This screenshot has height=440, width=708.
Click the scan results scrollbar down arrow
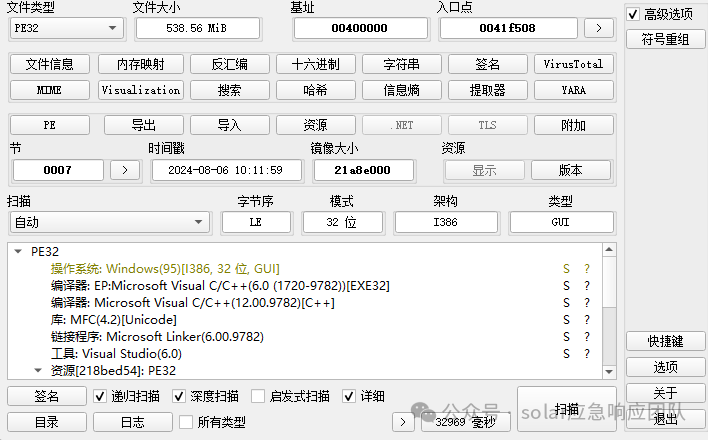coord(609,372)
